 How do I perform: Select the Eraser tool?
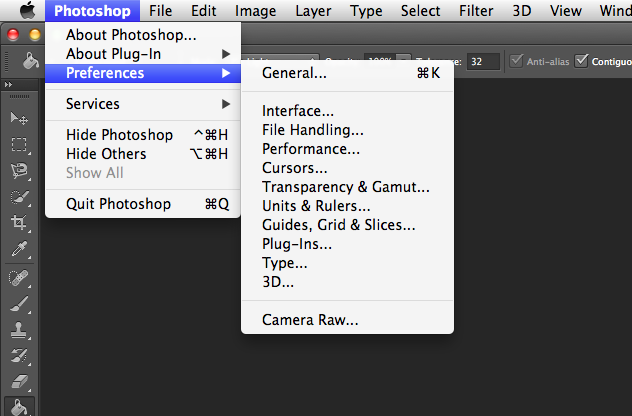click(x=19, y=381)
